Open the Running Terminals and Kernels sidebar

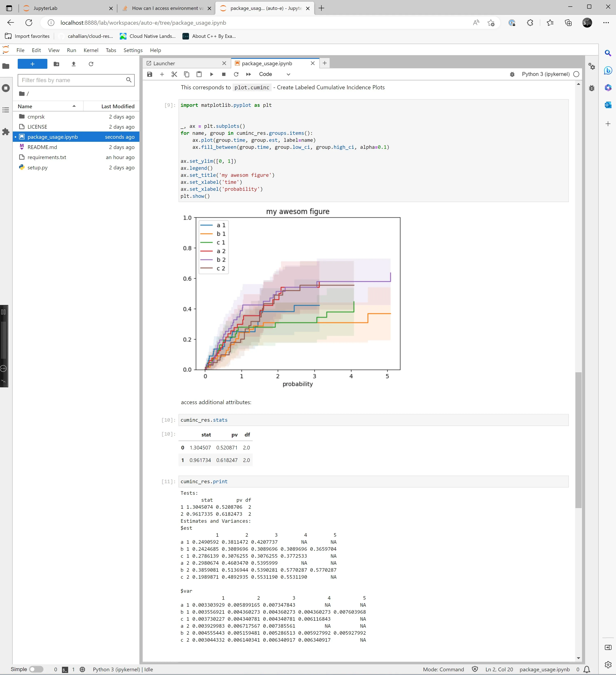[6, 88]
